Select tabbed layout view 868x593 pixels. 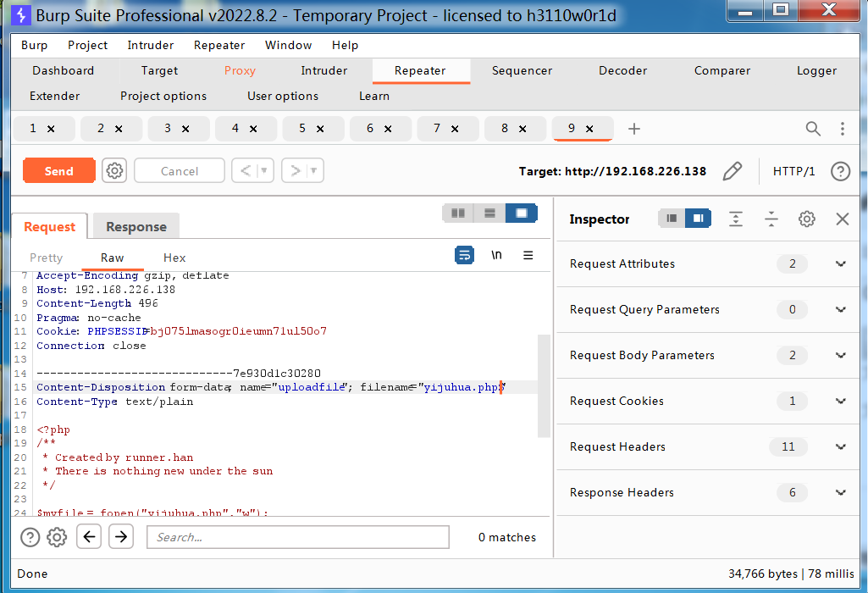(x=521, y=213)
